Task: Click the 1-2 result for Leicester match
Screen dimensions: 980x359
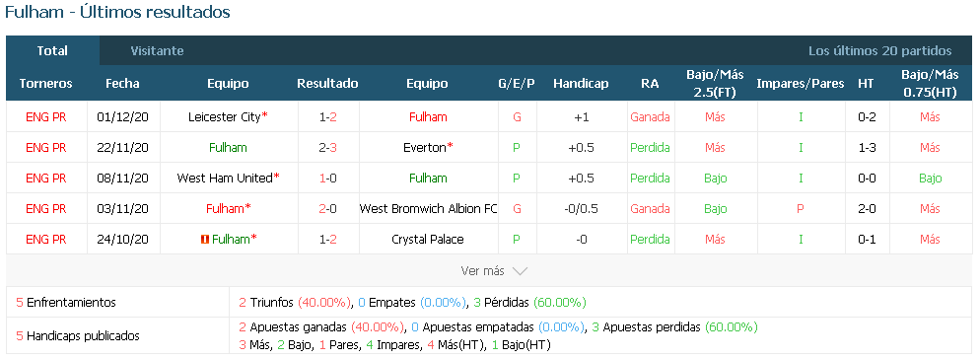Action: [x=327, y=117]
